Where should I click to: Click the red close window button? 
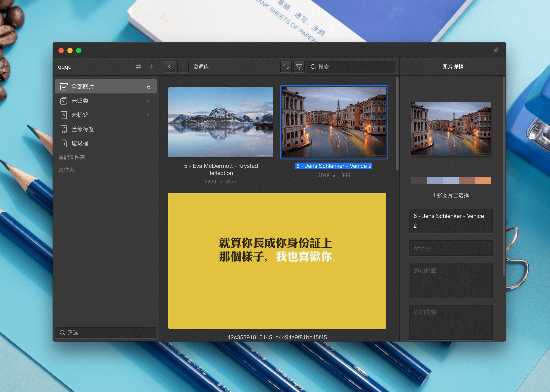coord(61,50)
